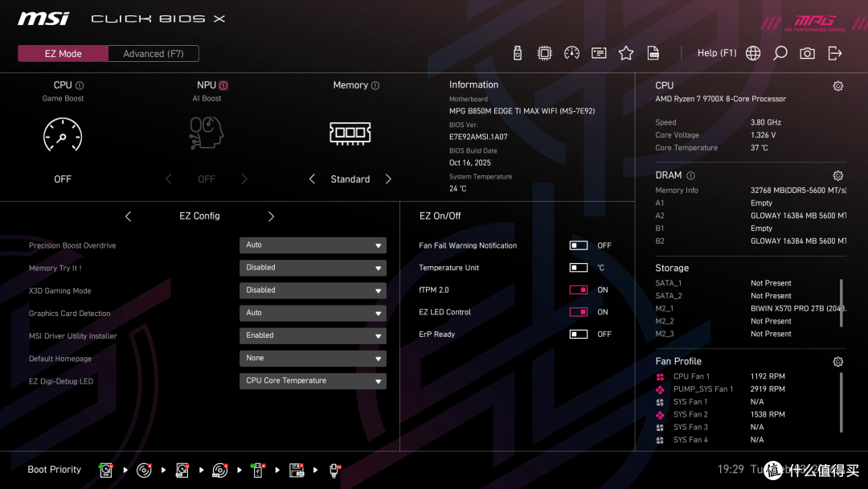Click the Storage panel scrollbar
Screen dimensions: 868x489
pos(841,303)
